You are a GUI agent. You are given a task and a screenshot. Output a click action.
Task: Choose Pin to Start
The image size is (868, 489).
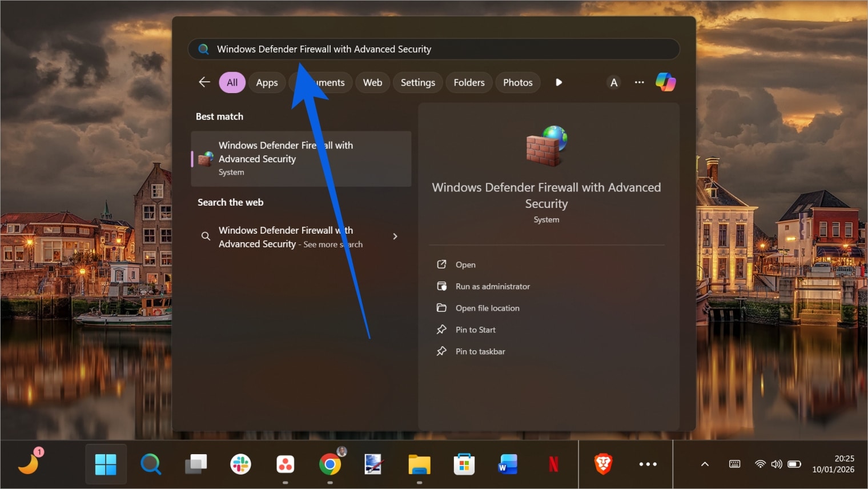point(475,330)
